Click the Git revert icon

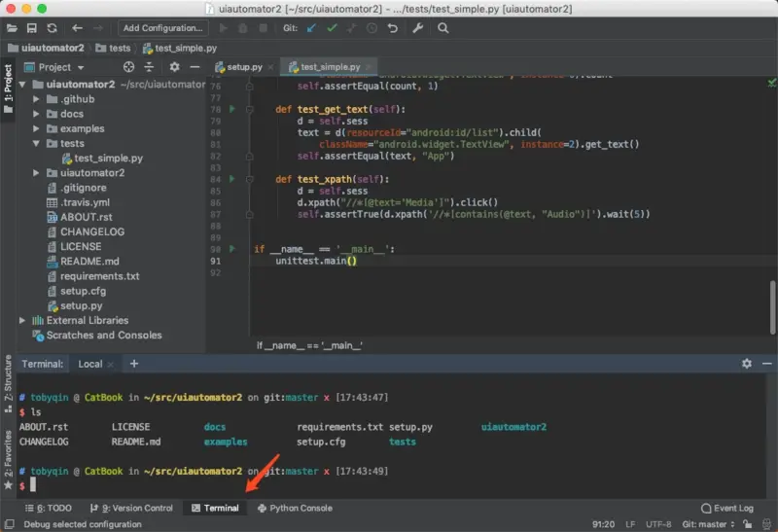[x=393, y=28]
